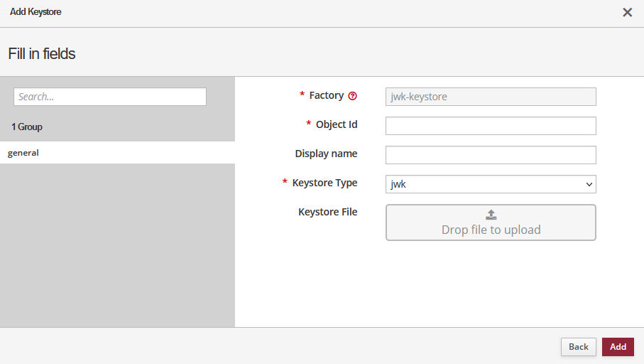
Task: Click the jwk-keystore Factory field
Action: pos(490,97)
